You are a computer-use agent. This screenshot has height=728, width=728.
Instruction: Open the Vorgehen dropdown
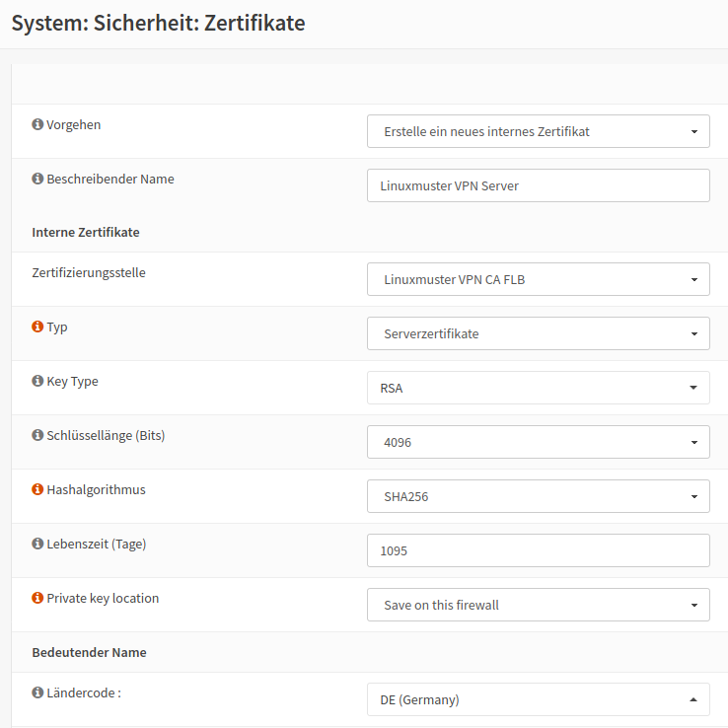pos(538,131)
